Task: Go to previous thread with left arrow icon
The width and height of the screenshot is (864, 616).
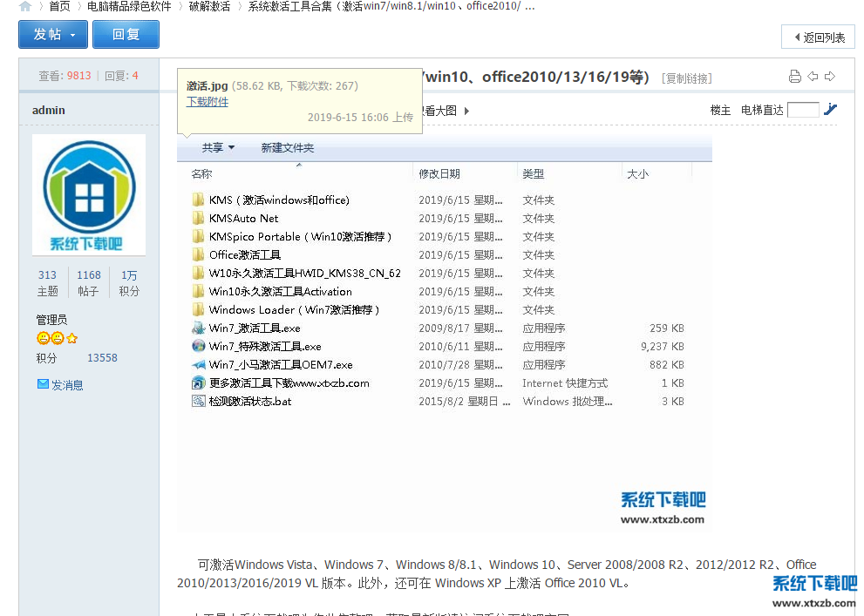Action: [813, 77]
